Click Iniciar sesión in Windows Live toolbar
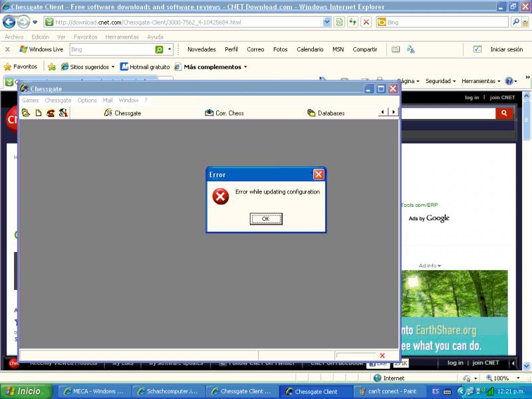The image size is (532, 399). click(506, 49)
